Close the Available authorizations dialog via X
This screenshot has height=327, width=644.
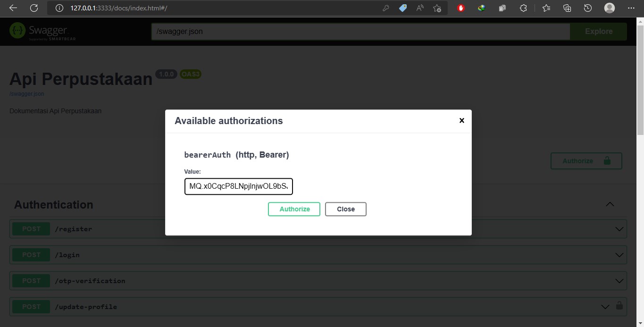pyautogui.click(x=461, y=121)
